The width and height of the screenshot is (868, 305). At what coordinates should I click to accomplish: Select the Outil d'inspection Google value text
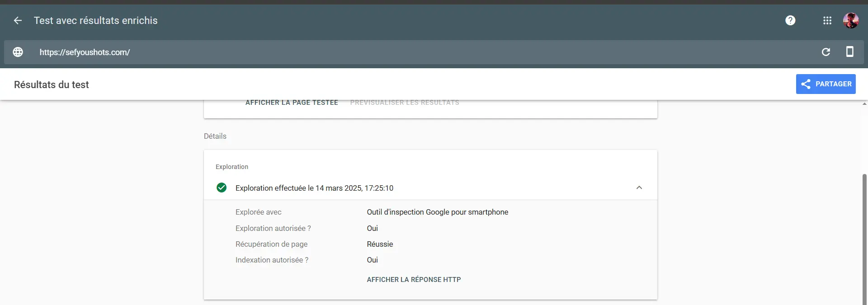(x=437, y=212)
